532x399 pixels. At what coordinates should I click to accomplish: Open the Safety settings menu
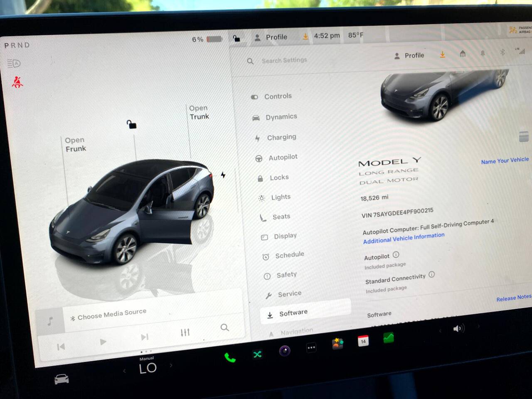click(x=280, y=275)
